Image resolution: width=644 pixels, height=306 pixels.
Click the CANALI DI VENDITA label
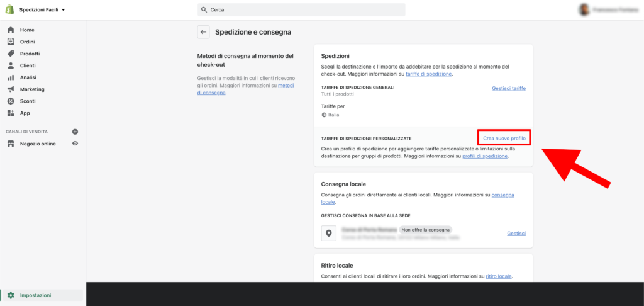[26, 132]
